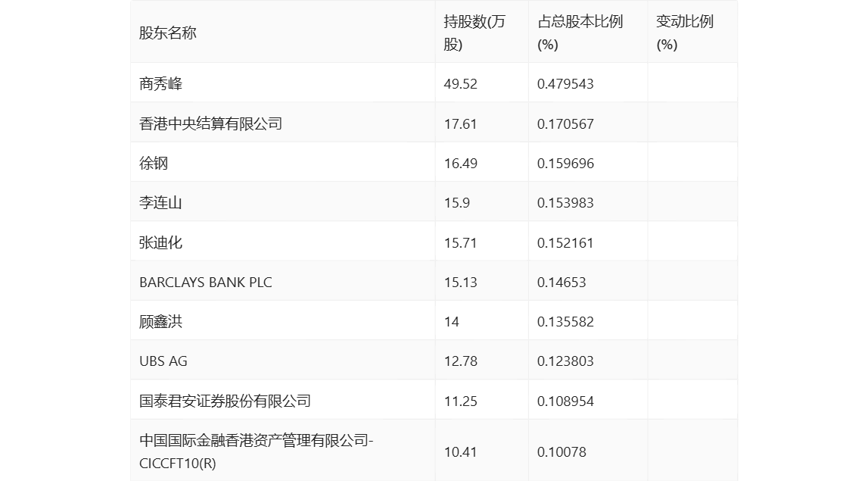Select shareholder name 商秀峰

pyautogui.click(x=160, y=83)
